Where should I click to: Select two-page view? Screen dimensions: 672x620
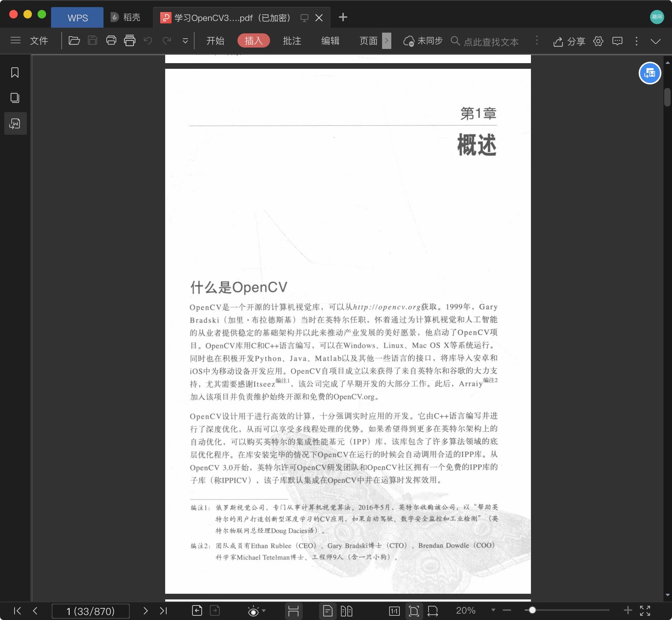(346, 611)
